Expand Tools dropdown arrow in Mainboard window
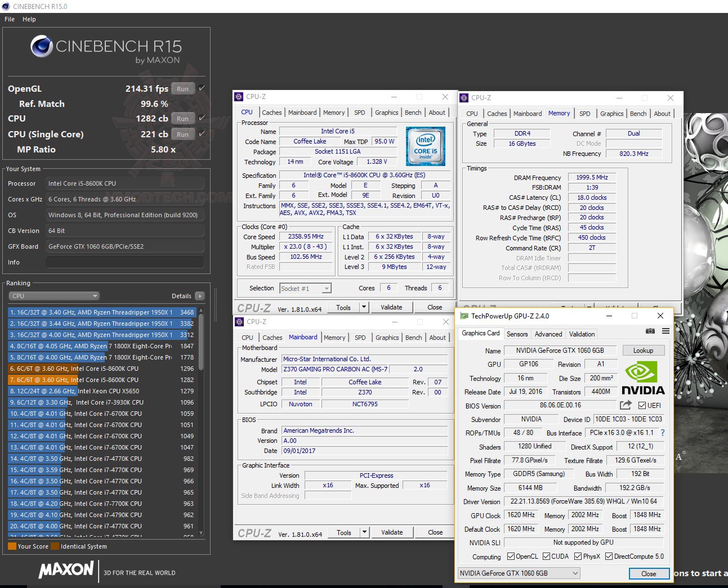 point(364,532)
